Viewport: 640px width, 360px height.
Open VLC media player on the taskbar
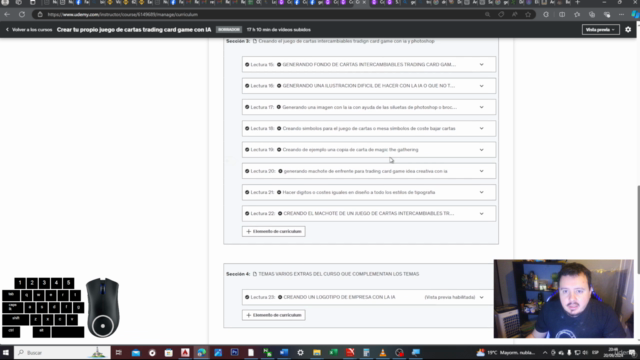point(383,353)
